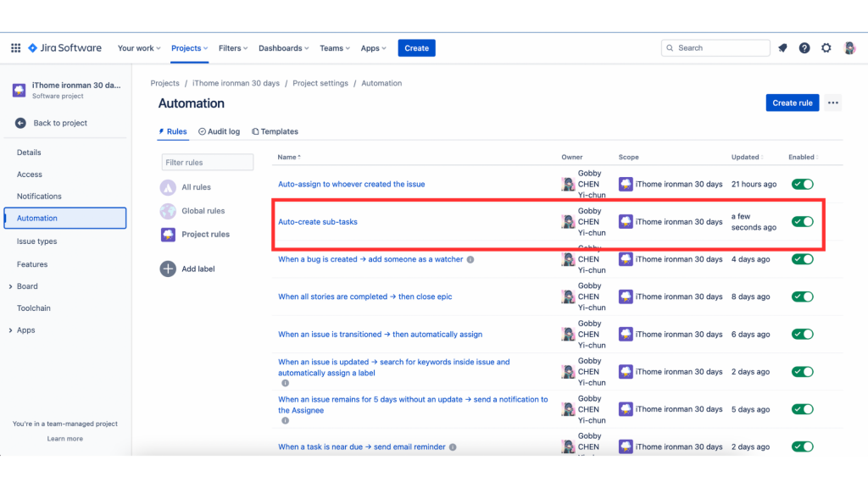Open Toolchain in the settings sidebar
The height and width of the screenshot is (488, 868).
point(33,308)
